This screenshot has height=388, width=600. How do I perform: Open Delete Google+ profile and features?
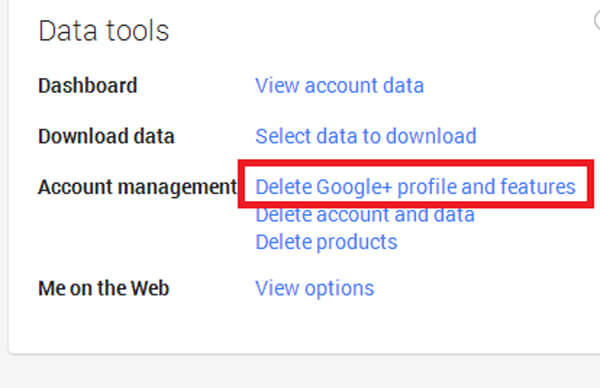click(x=415, y=187)
